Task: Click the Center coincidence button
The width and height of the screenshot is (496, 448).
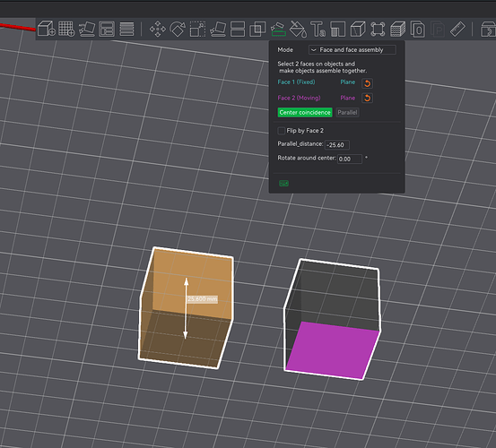Action: tap(305, 113)
